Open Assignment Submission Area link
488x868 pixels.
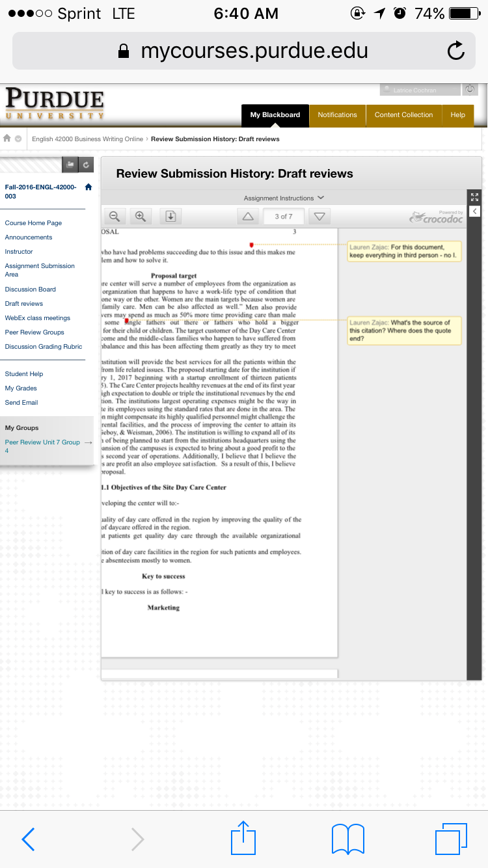[x=40, y=270]
